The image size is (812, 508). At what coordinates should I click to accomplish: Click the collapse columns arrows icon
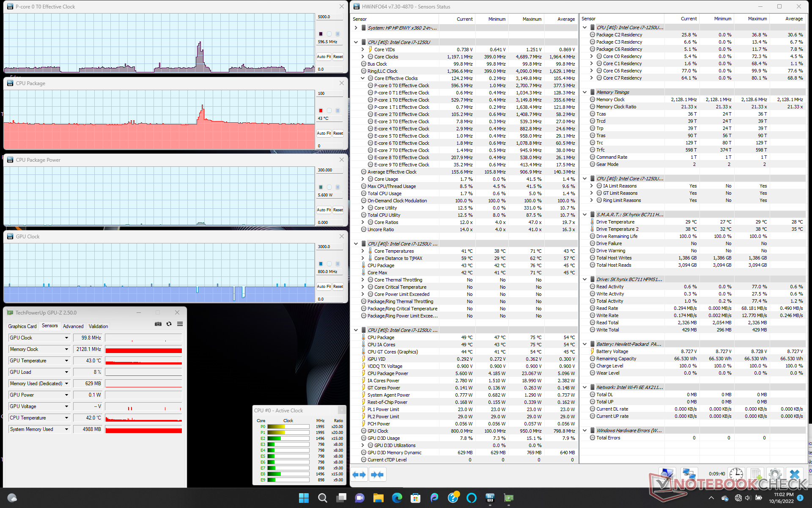[377, 475]
